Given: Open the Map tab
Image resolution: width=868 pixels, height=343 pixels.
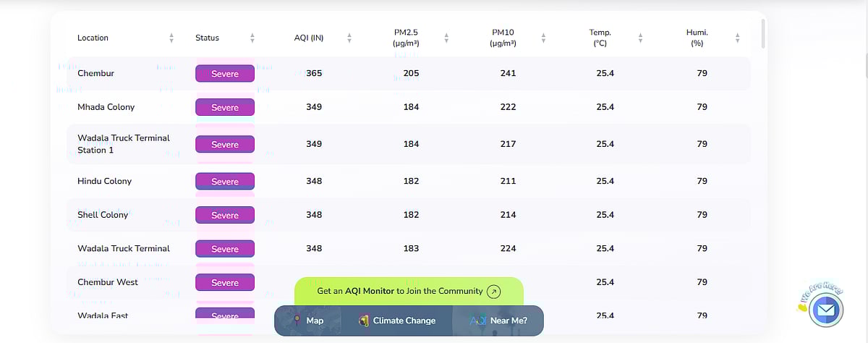Looking at the screenshot, I should click(x=307, y=321).
